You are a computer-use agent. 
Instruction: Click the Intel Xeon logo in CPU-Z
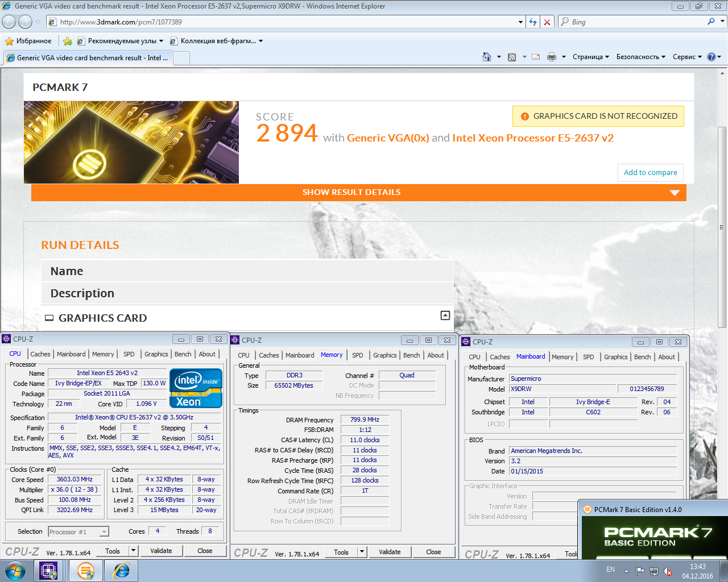(196, 389)
